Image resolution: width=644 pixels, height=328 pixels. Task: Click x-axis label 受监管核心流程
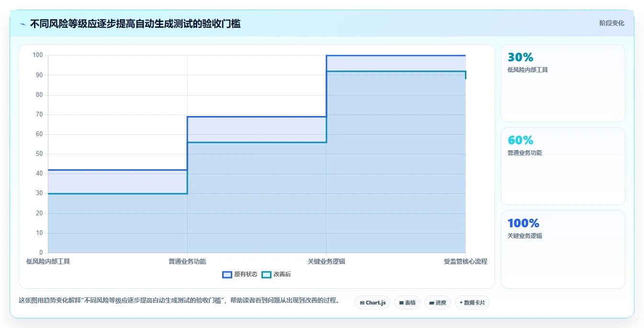pos(465,261)
